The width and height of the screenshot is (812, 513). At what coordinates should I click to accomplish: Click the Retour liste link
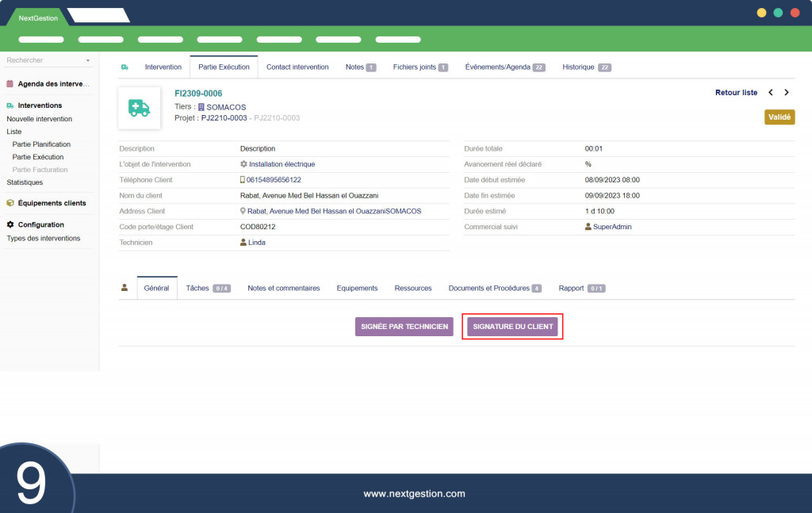[x=736, y=93]
